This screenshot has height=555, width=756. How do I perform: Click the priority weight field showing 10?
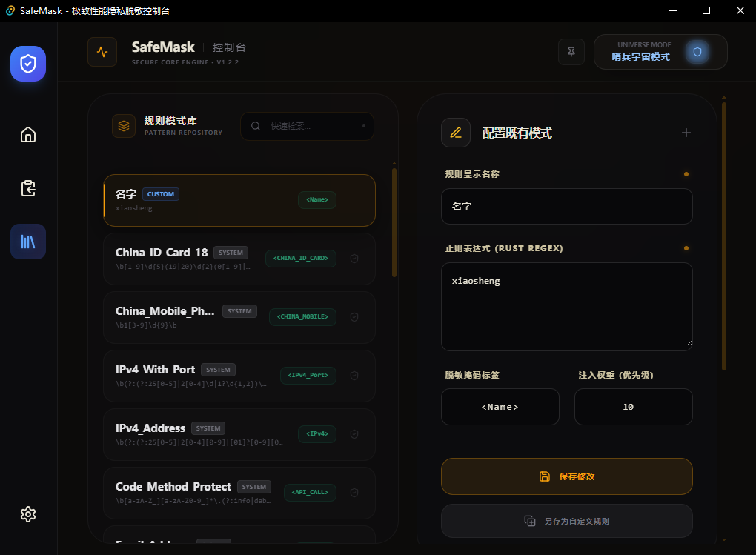pyautogui.click(x=633, y=407)
